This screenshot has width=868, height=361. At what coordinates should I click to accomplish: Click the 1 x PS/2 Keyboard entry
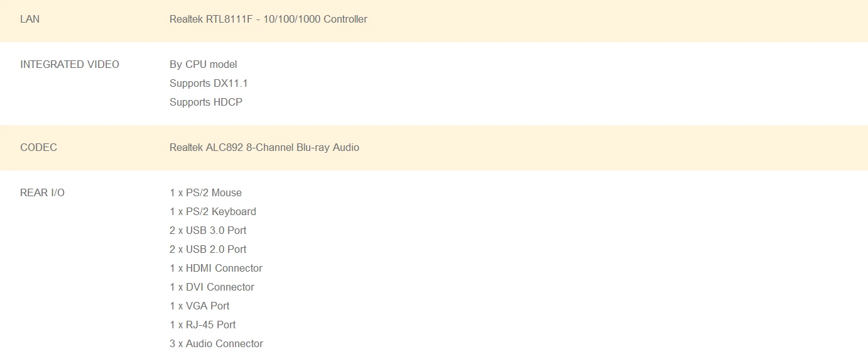pos(213,211)
